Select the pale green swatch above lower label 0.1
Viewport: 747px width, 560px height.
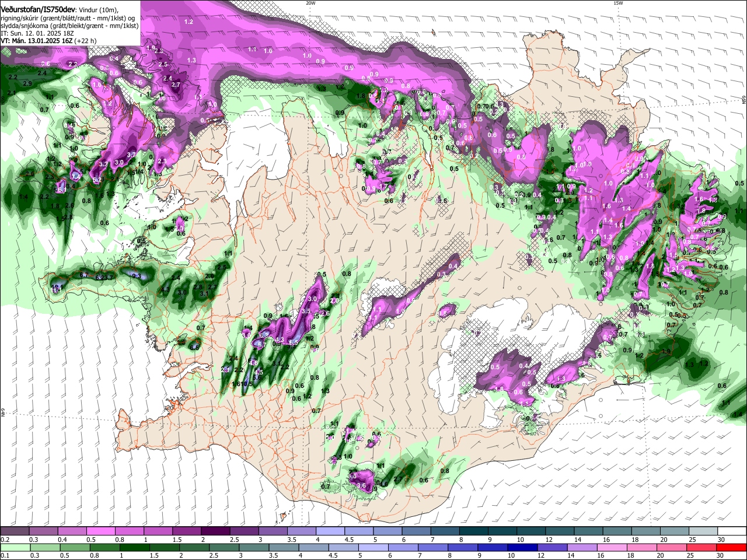[15, 548]
